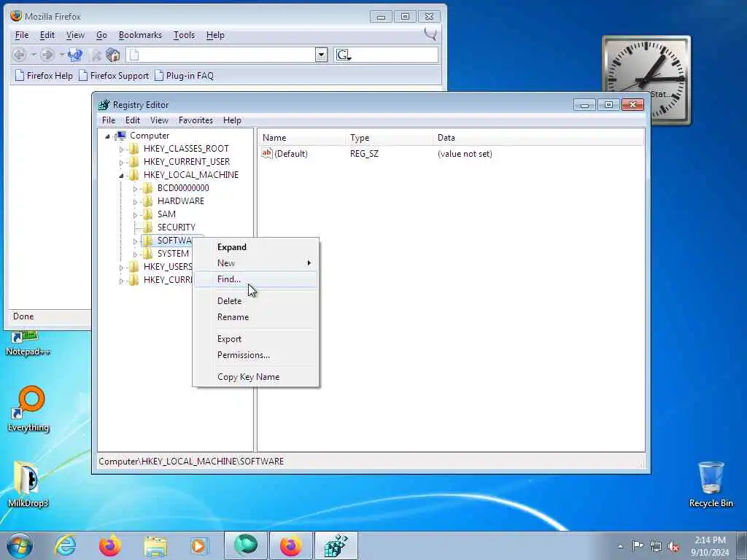Expand HARDWARE key arrow
Viewport: 747px width, 560px height.
click(135, 202)
